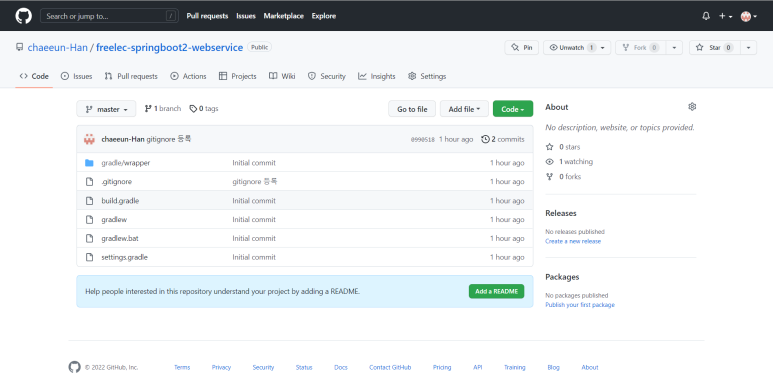Switch to the Wiki tab
This screenshot has width=773, height=378.
coord(282,76)
